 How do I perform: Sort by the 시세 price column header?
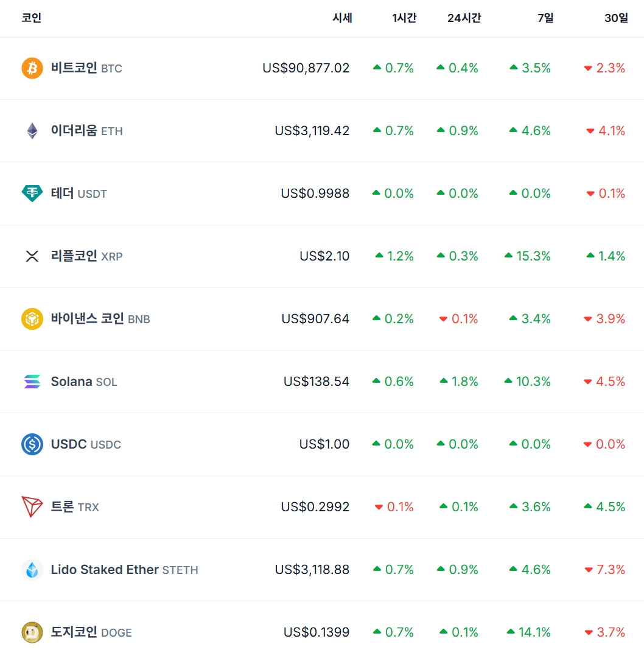[342, 18]
